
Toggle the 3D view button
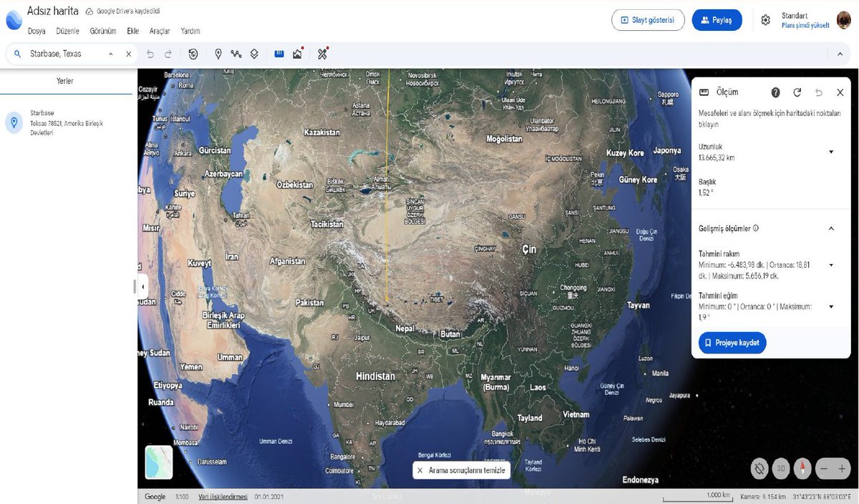coord(782,469)
